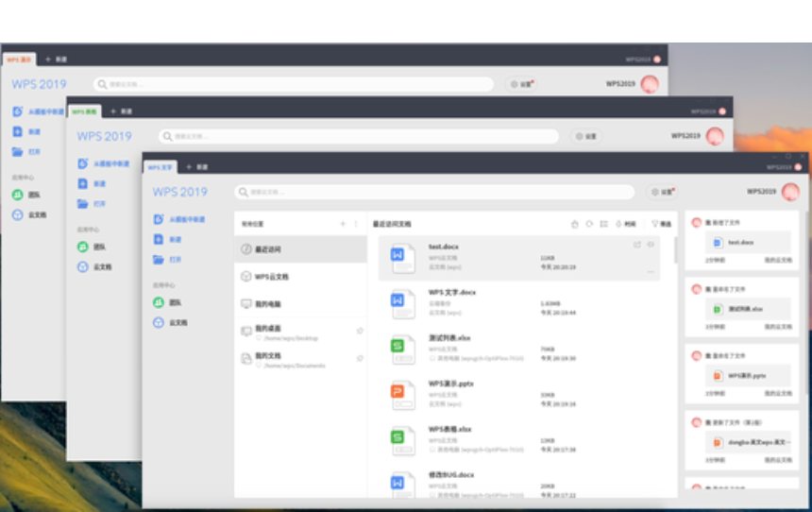
Task: Click + 新建 tab in the WPS 演示 window
Action: pyautogui.click(x=56, y=60)
